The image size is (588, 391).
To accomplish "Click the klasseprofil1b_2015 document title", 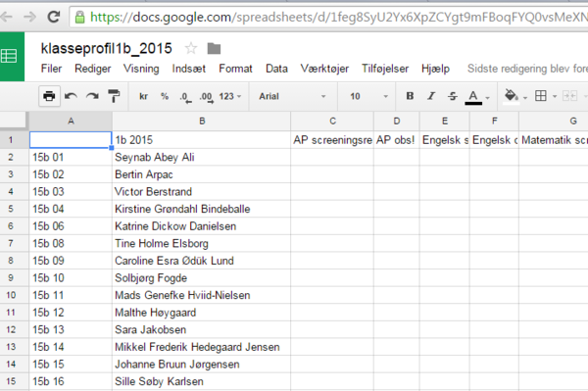I will click(106, 48).
